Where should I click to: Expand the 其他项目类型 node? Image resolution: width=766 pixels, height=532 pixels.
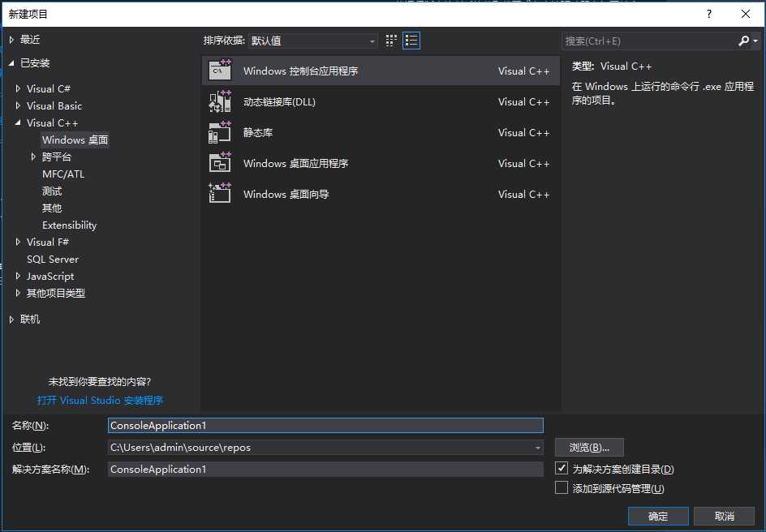(18, 293)
